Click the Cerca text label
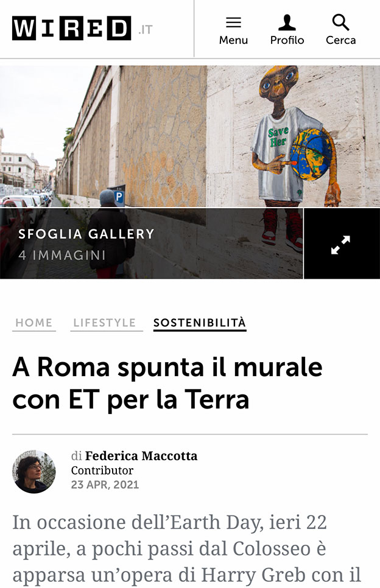This screenshot has width=380, height=588. pos(340,40)
